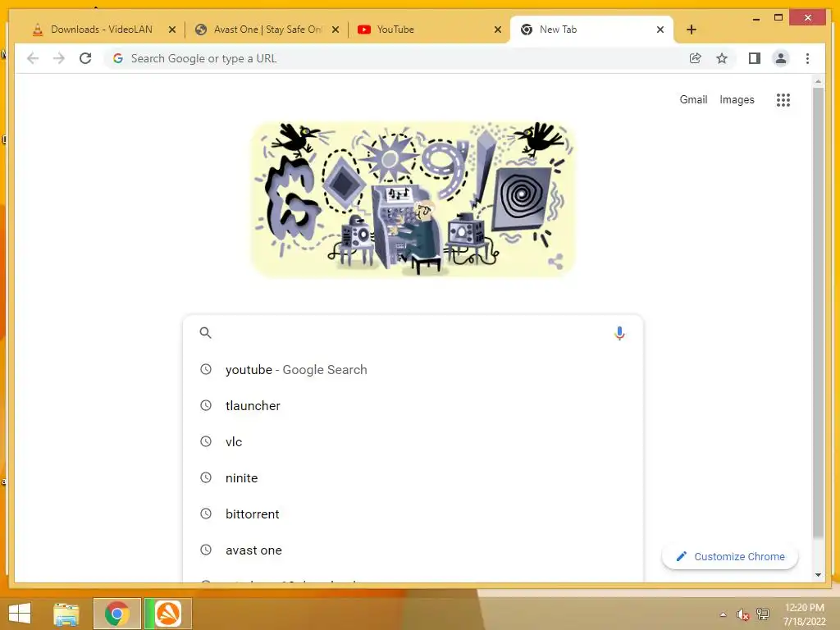
Task: Select the bittorrent suggestion
Action: [413, 514]
